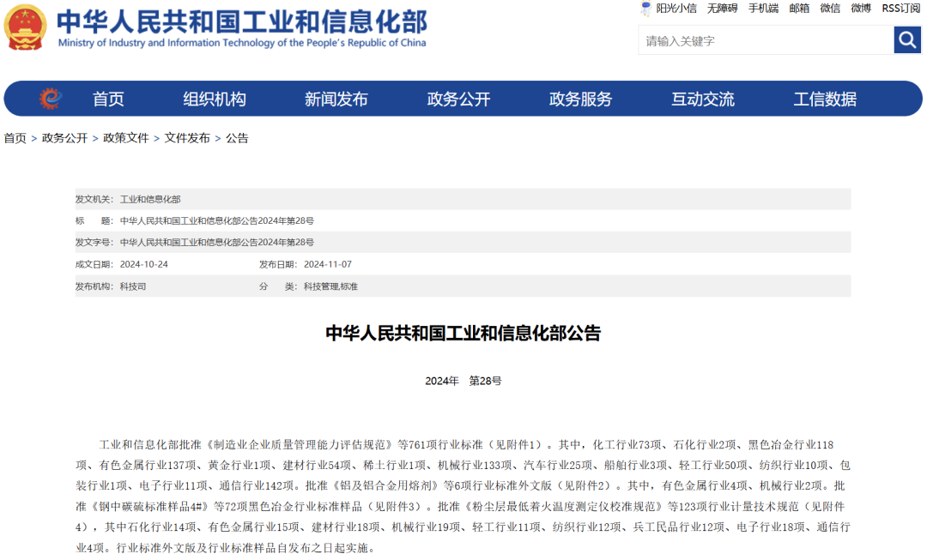Open the 手机端 mobile link
Viewport: 927px width, 560px height.
point(762,8)
